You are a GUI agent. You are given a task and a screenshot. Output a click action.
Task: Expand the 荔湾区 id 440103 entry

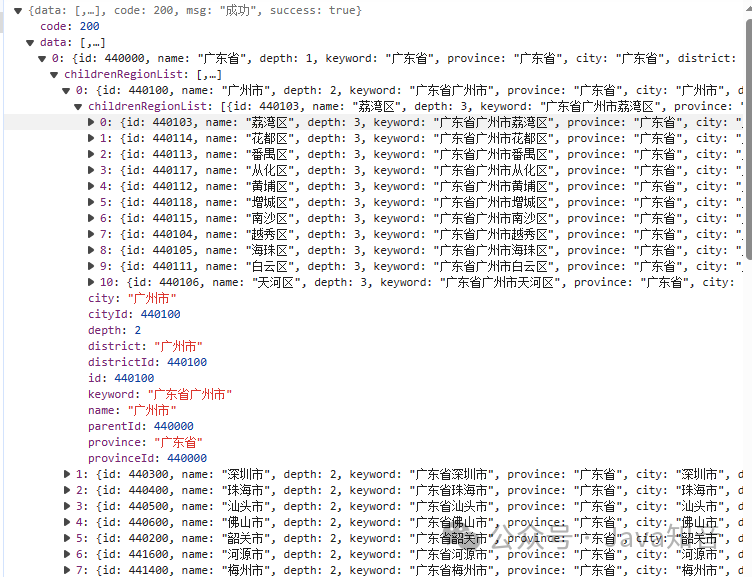click(91, 122)
